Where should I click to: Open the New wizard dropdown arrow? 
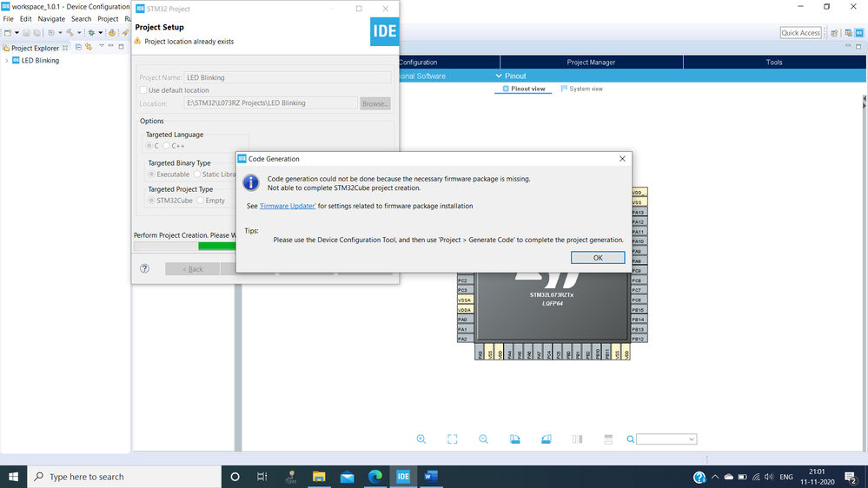[x=17, y=33]
